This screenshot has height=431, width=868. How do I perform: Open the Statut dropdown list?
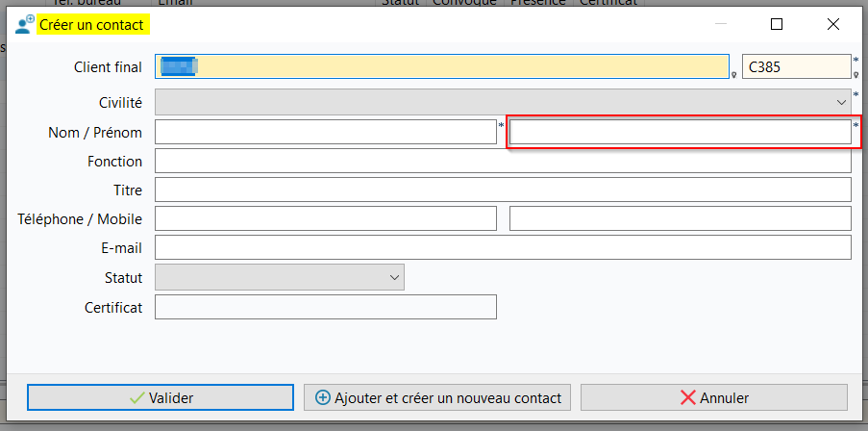pos(395,277)
